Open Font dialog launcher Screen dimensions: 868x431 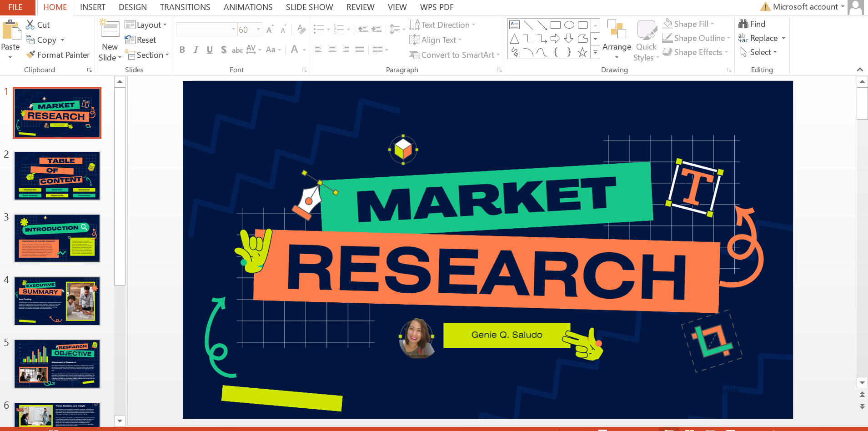pos(304,70)
